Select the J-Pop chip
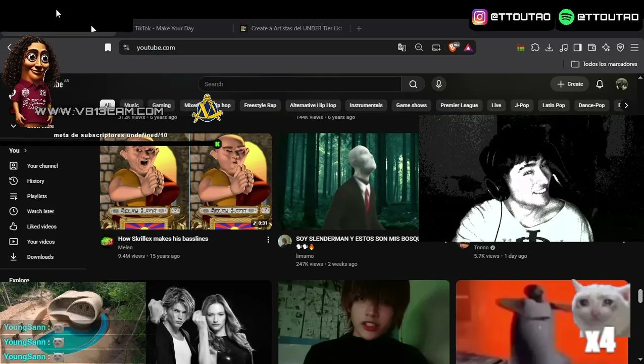Image resolution: width=644 pixels, height=364 pixels. pos(522,105)
